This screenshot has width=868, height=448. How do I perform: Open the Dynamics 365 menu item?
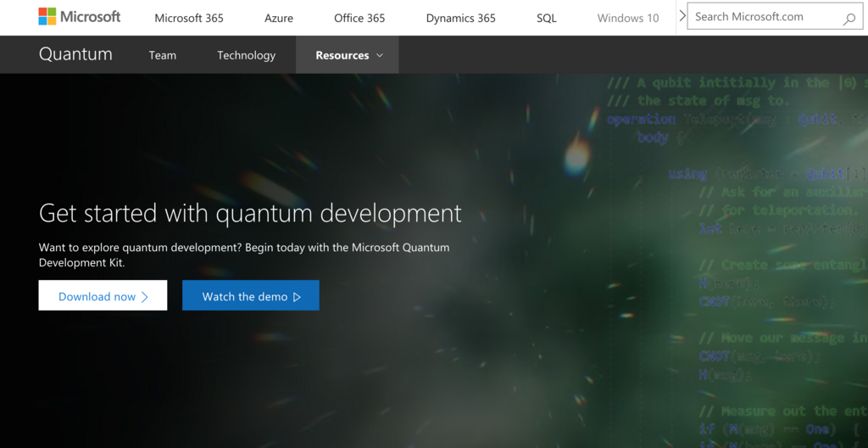pyautogui.click(x=460, y=18)
